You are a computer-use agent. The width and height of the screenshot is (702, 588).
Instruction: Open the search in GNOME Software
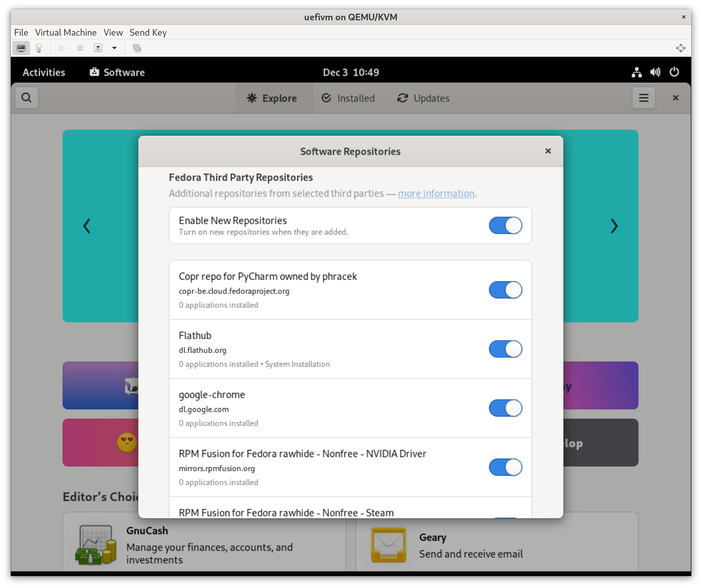point(27,98)
